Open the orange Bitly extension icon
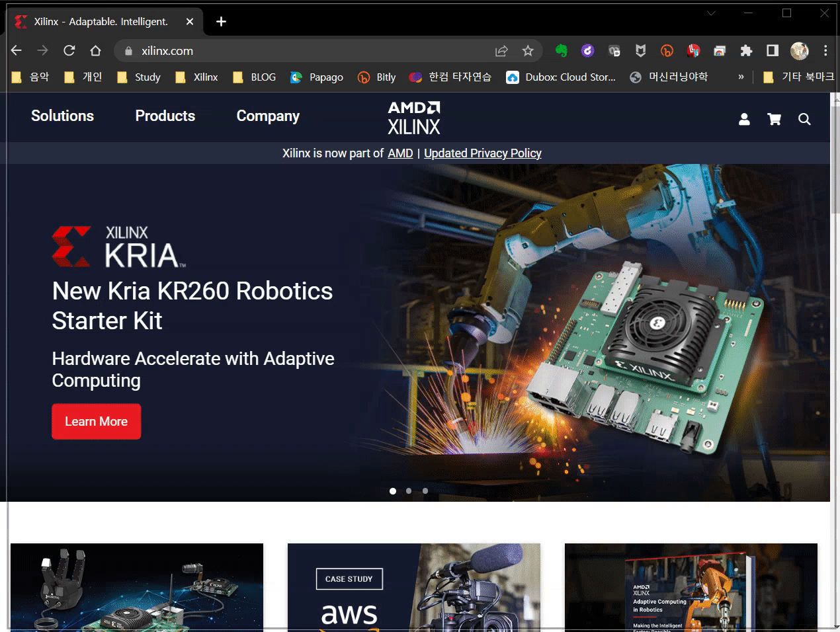Screen dimensions: 840x632 click(x=667, y=51)
